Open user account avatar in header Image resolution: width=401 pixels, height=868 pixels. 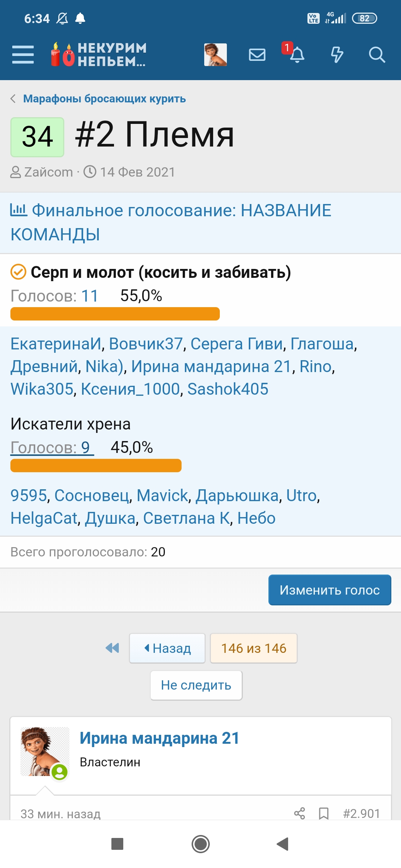215,55
